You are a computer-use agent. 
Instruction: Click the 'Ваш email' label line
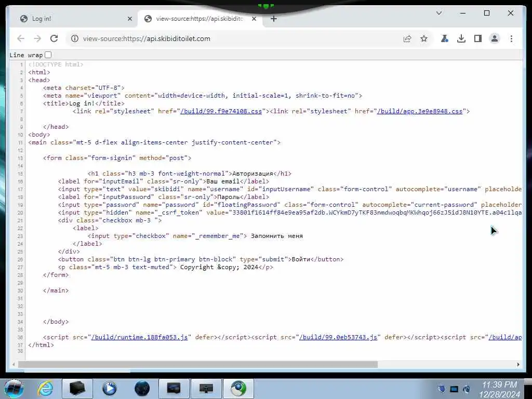[163, 181]
